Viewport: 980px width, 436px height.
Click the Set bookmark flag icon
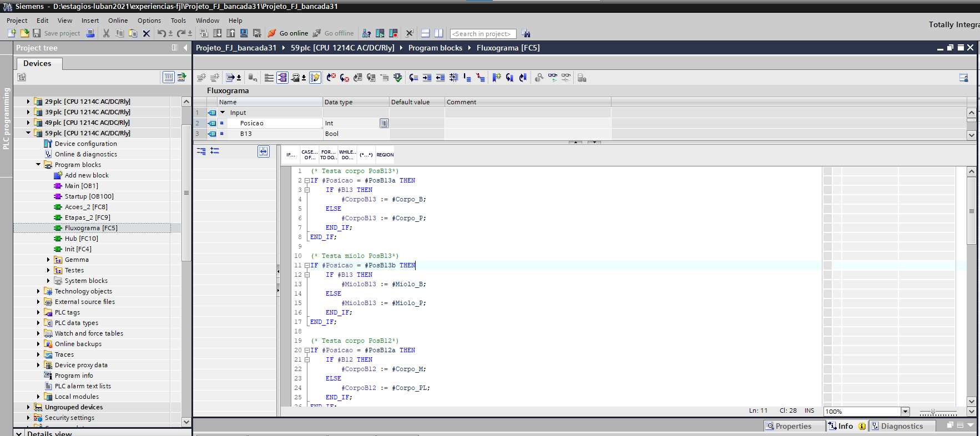[496, 78]
